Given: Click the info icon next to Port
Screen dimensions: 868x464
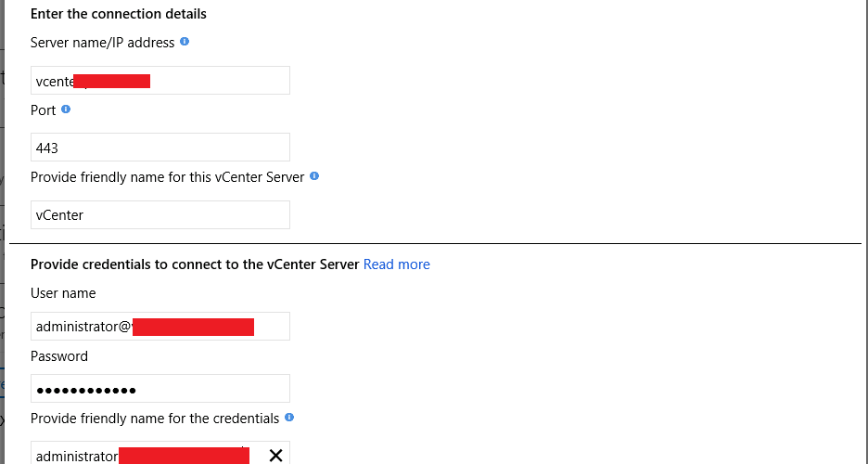Looking at the screenshot, I should (66, 110).
